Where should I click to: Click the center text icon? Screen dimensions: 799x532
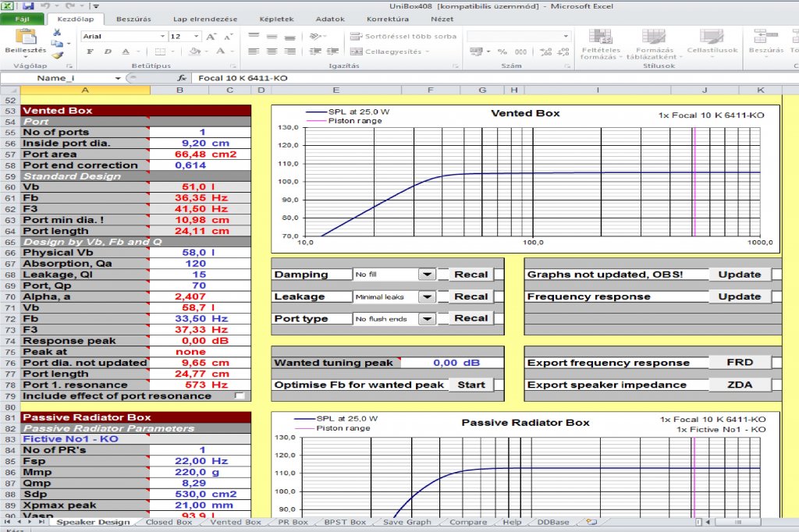pos(272,51)
